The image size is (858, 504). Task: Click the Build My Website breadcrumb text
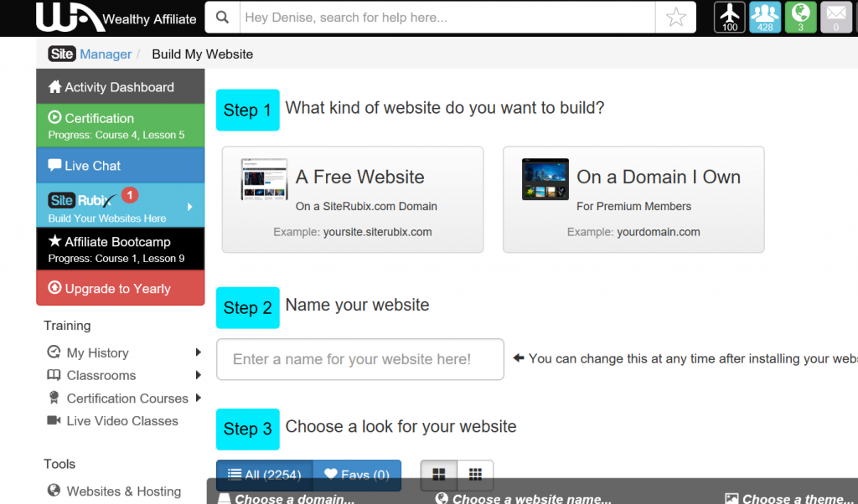tap(203, 54)
